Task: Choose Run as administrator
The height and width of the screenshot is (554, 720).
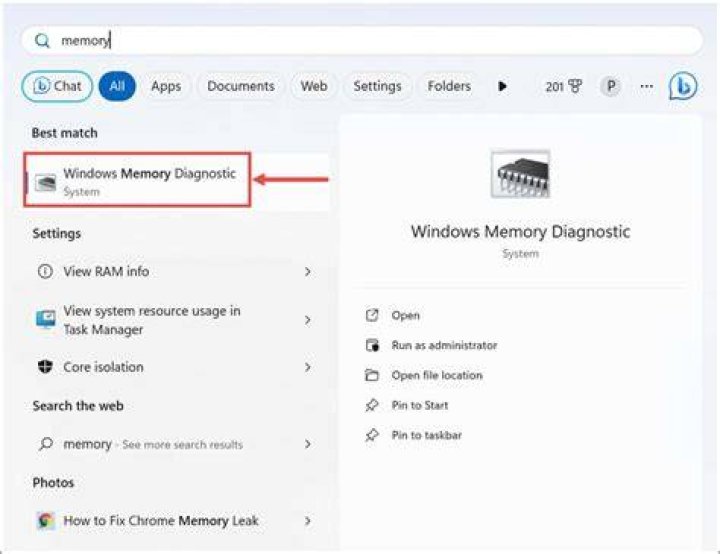Action: (444, 345)
